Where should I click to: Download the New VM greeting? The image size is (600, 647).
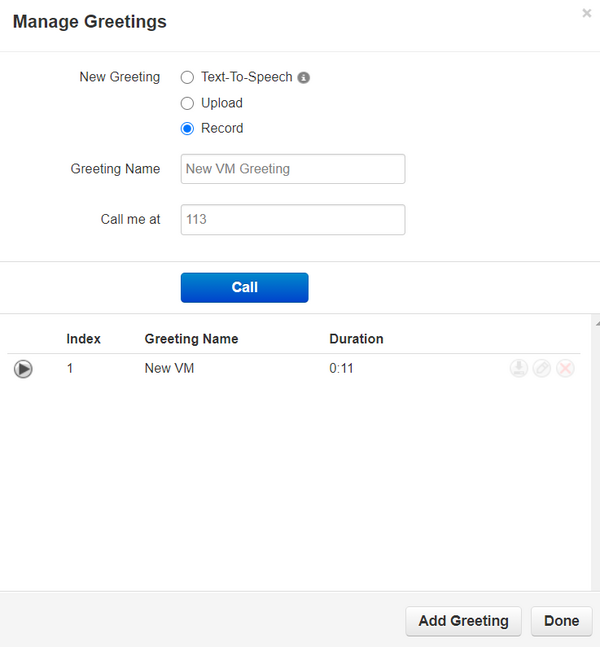tap(518, 369)
